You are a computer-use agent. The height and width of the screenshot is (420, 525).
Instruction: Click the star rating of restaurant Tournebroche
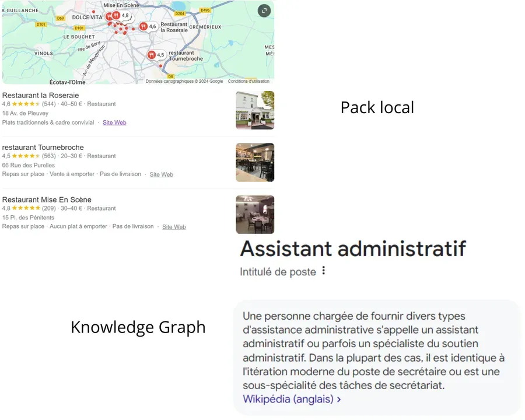(x=26, y=156)
